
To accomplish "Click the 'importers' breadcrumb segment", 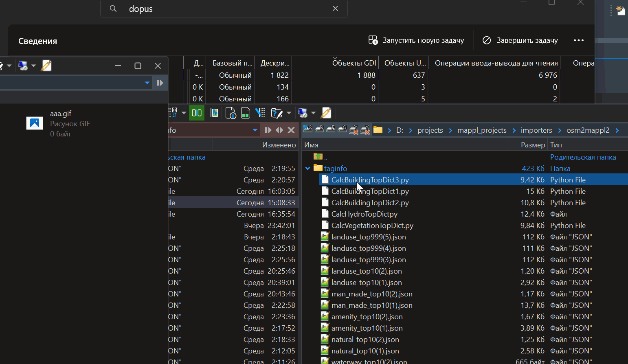I will click(536, 130).
